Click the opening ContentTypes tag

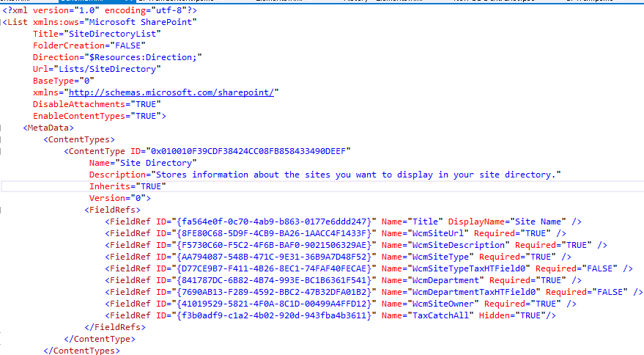coord(79,139)
